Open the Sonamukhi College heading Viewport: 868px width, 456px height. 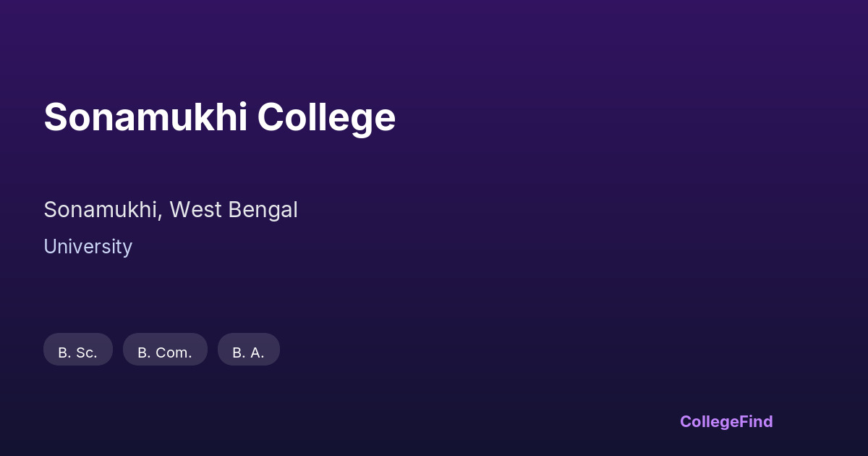pyautogui.click(x=219, y=117)
